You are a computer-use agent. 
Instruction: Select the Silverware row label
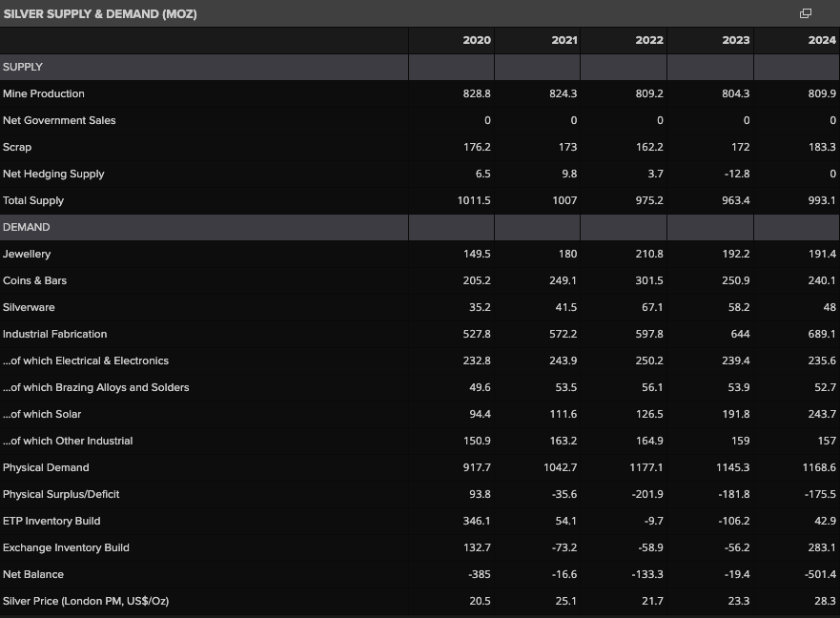click(29, 308)
